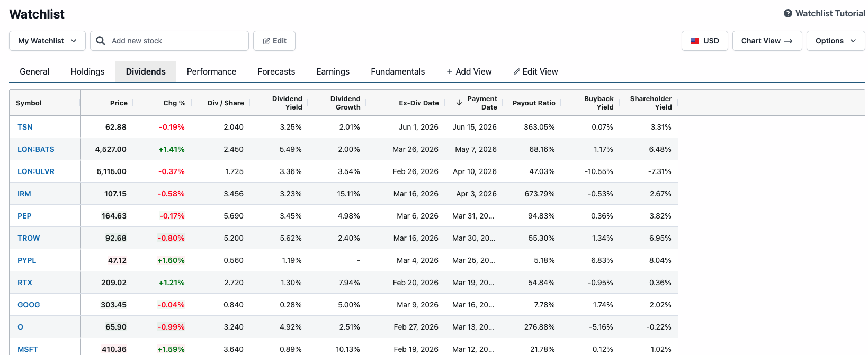Focus the Add new stock field
The width and height of the screenshot is (868, 355).
[x=175, y=41]
